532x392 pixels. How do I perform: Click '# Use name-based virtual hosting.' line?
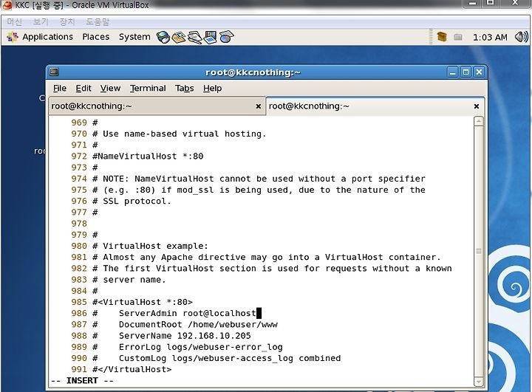pyautogui.click(x=179, y=134)
